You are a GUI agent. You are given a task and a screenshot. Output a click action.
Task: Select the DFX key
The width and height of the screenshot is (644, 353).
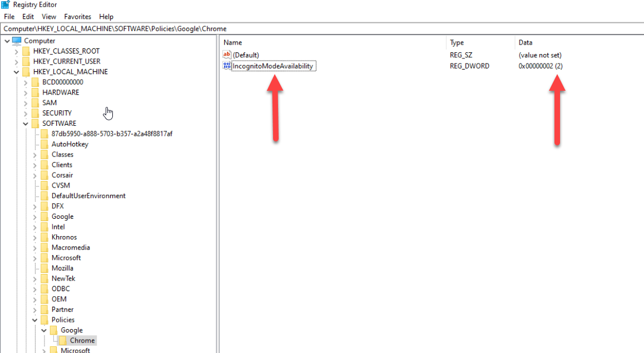click(x=57, y=206)
